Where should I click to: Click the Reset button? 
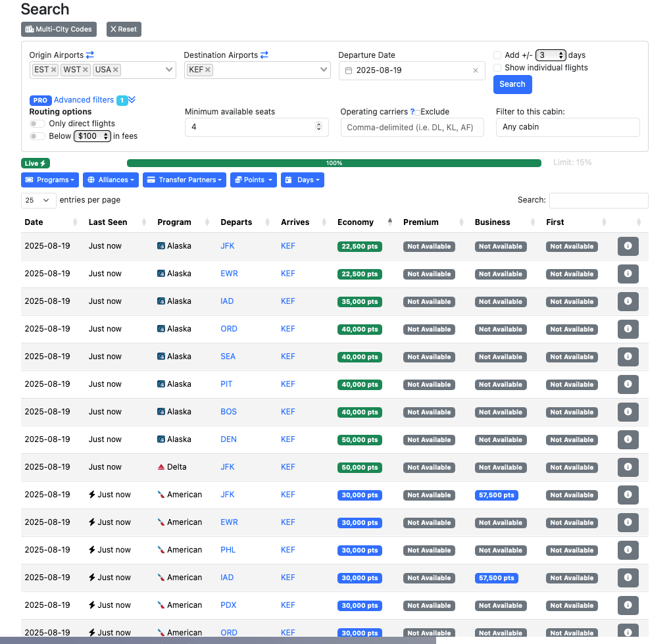click(x=124, y=29)
